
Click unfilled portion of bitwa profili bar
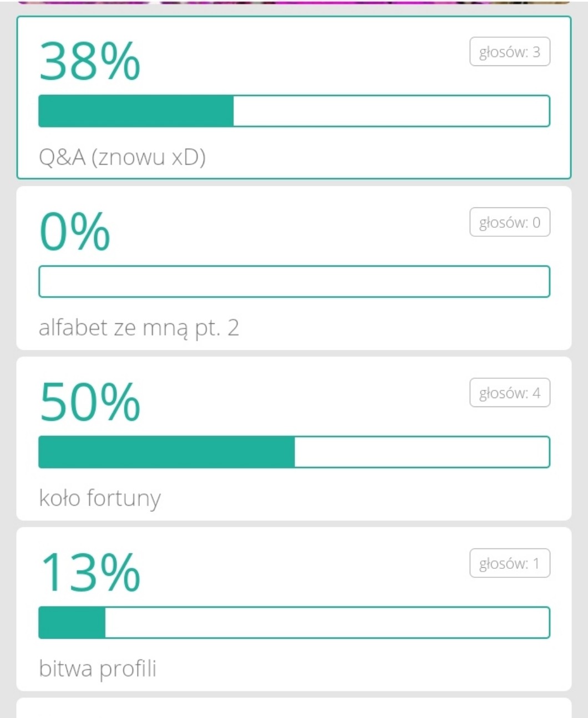tap(327, 622)
